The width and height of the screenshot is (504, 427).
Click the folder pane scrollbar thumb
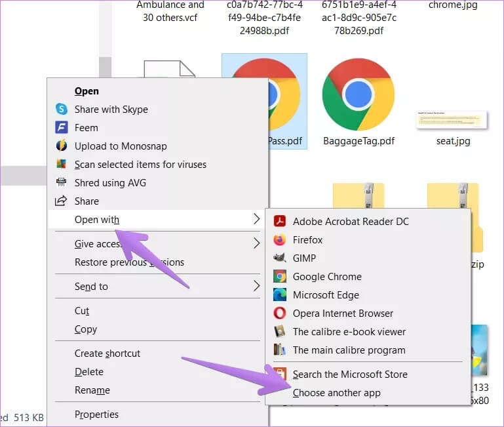105,67
